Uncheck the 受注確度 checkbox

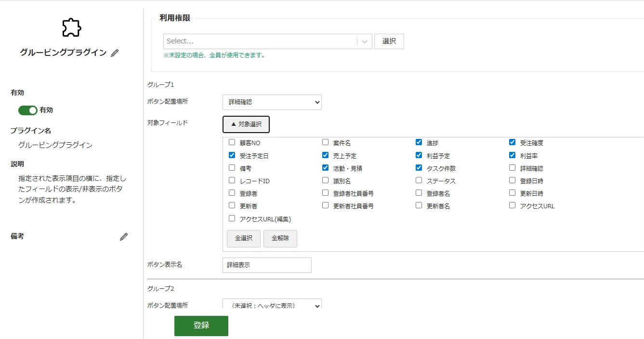point(512,142)
